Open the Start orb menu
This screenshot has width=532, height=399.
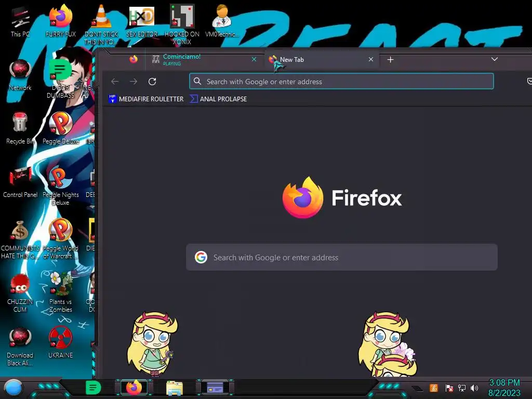point(14,388)
